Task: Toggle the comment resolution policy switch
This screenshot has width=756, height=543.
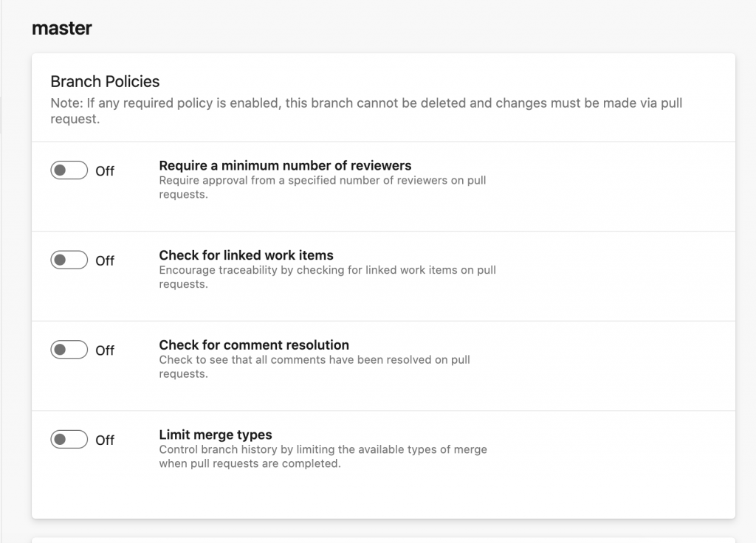Action: pos(69,350)
